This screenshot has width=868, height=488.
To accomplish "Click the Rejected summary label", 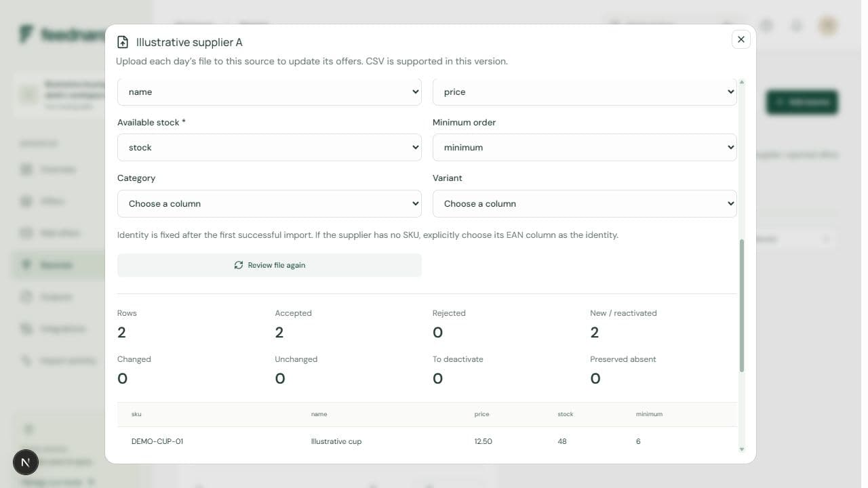I will pos(449,313).
